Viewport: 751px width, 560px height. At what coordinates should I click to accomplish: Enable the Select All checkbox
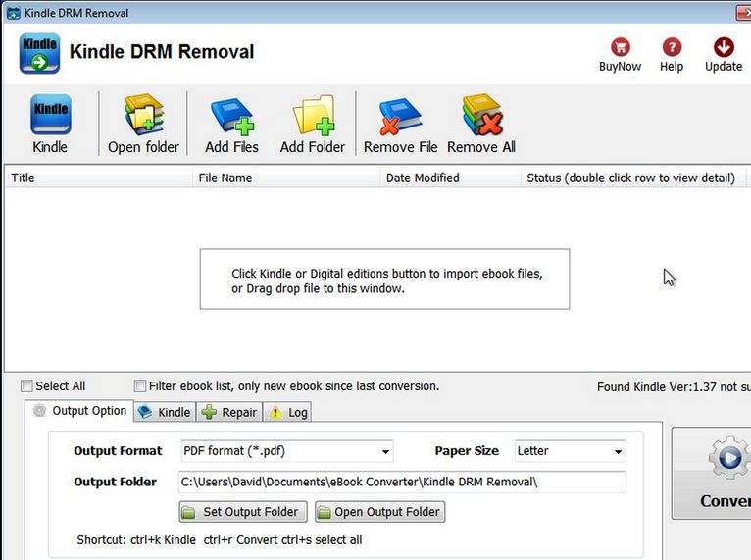26,386
